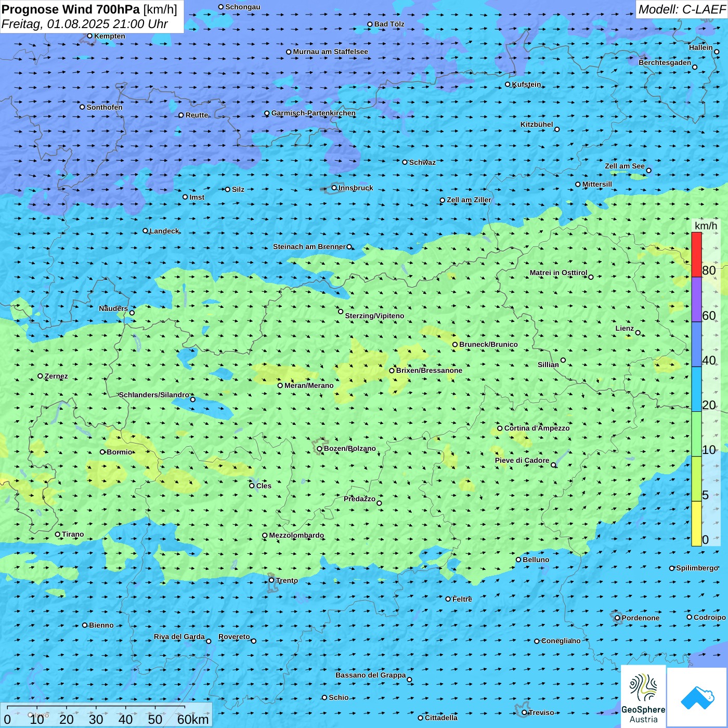The image size is (728, 728).
Task: Select the Bozen/Bolzano city marker
Action: (x=319, y=449)
